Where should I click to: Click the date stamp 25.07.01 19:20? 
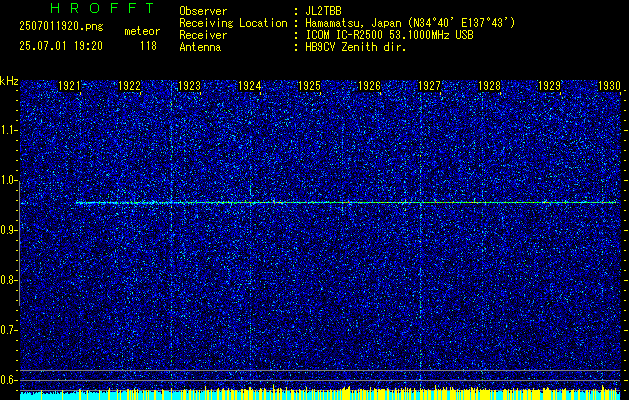click(x=61, y=46)
